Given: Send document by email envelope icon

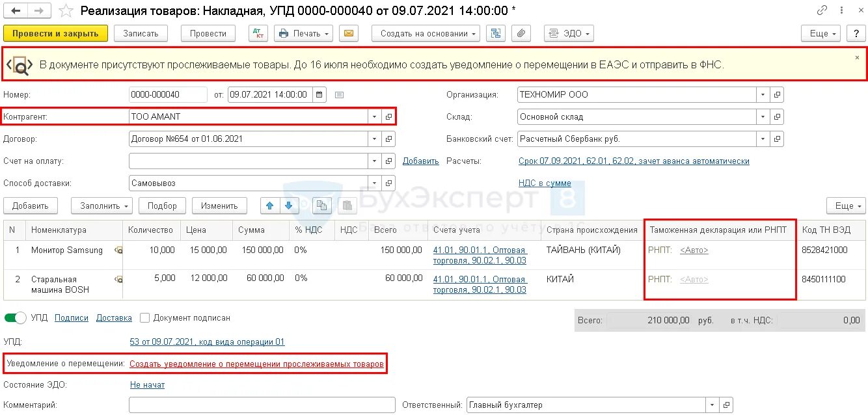Looking at the screenshot, I should coord(349,33).
